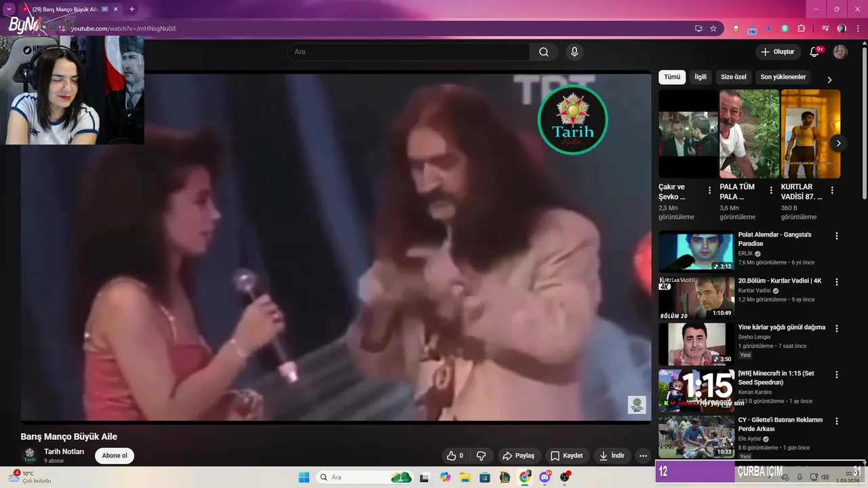Open options for PALA TÜM PALA short

coord(771,190)
